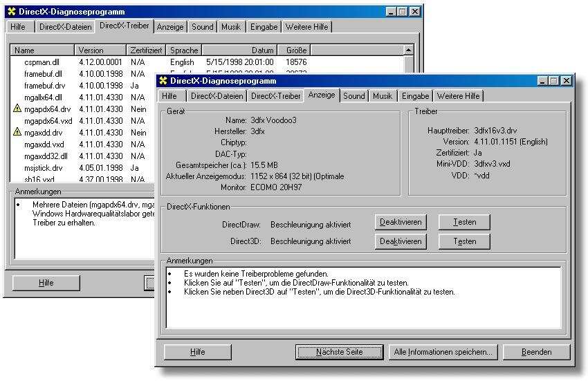Close the background DirectX-Diagnoseprogramm window
Screen dimensions: 588x381
click(x=414, y=12)
